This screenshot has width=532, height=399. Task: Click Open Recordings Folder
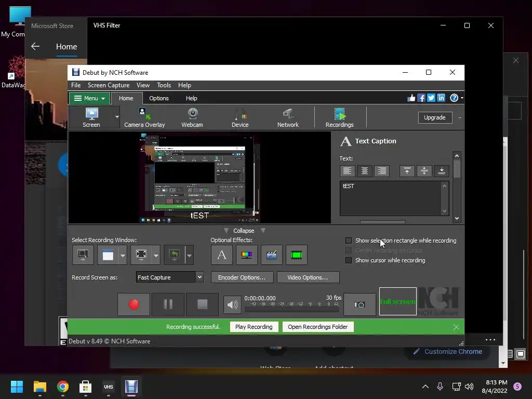(318, 327)
